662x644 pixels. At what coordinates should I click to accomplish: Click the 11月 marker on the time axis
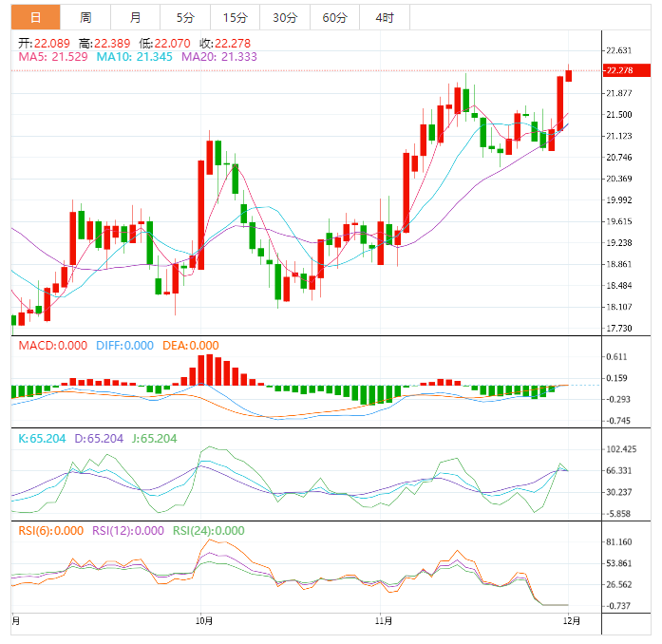[x=384, y=621]
